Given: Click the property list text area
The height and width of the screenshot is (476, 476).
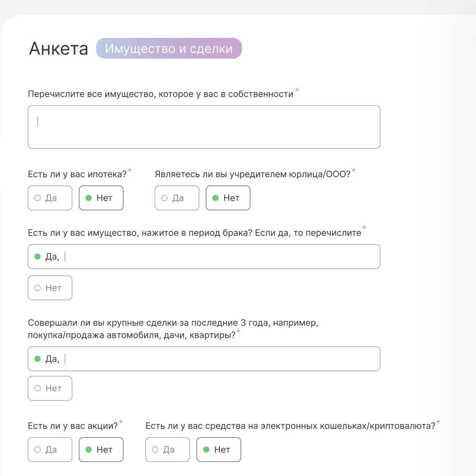Looking at the screenshot, I should (x=204, y=127).
